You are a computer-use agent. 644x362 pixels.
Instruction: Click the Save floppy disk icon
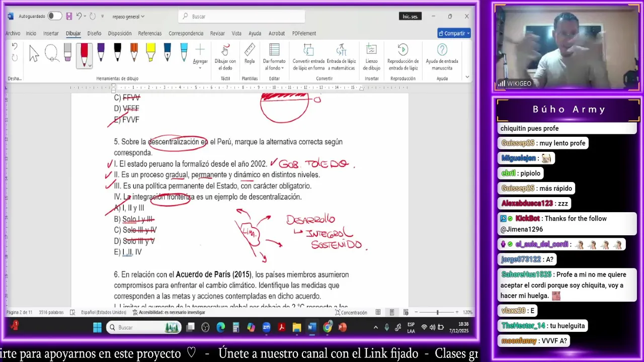tap(69, 17)
